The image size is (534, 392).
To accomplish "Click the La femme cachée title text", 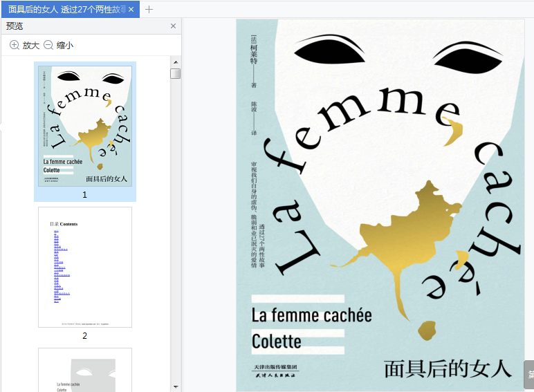I will click(311, 315).
